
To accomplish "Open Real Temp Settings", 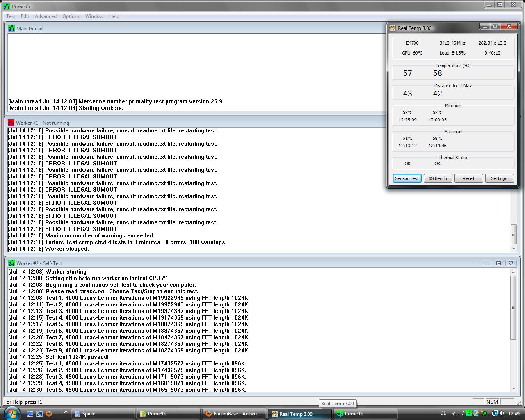I will pos(499,178).
